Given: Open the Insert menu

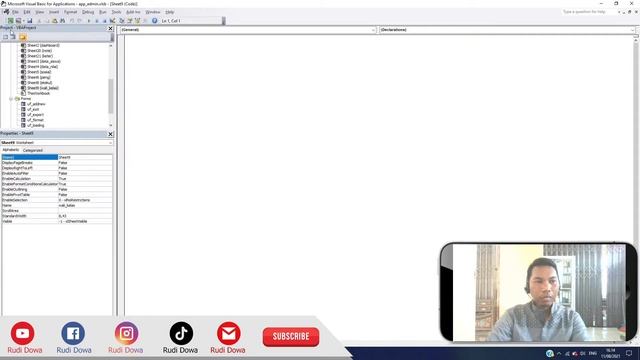Looking at the screenshot, I should click(x=54, y=12).
